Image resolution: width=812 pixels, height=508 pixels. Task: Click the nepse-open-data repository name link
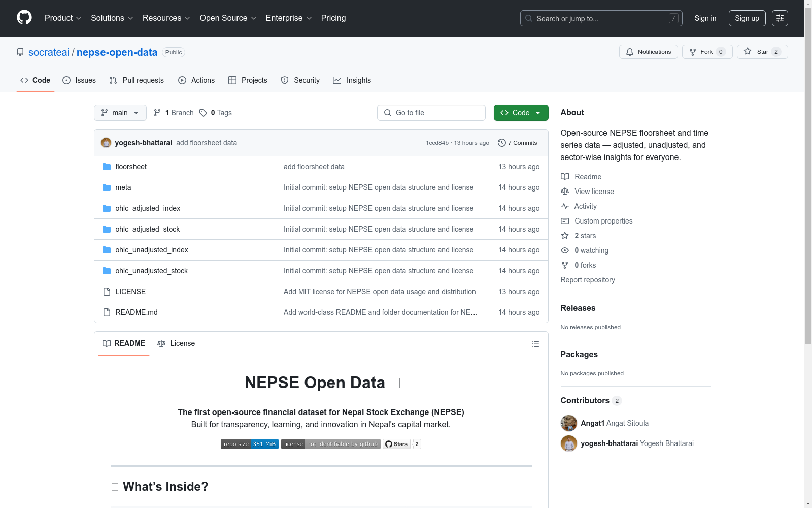[117, 52]
